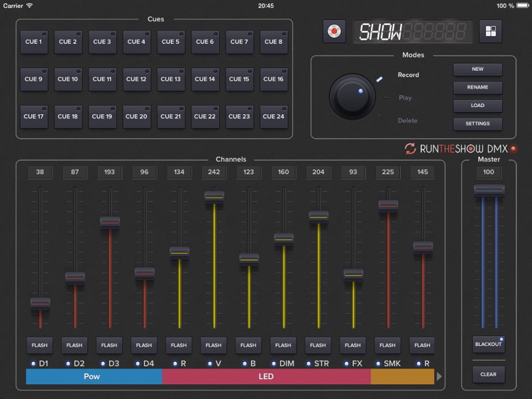Click the red record button icon

[x=334, y=31]
